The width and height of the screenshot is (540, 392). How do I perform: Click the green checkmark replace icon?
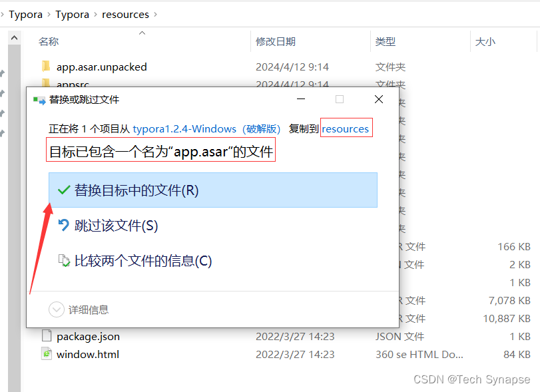click(x=64, y=190)
